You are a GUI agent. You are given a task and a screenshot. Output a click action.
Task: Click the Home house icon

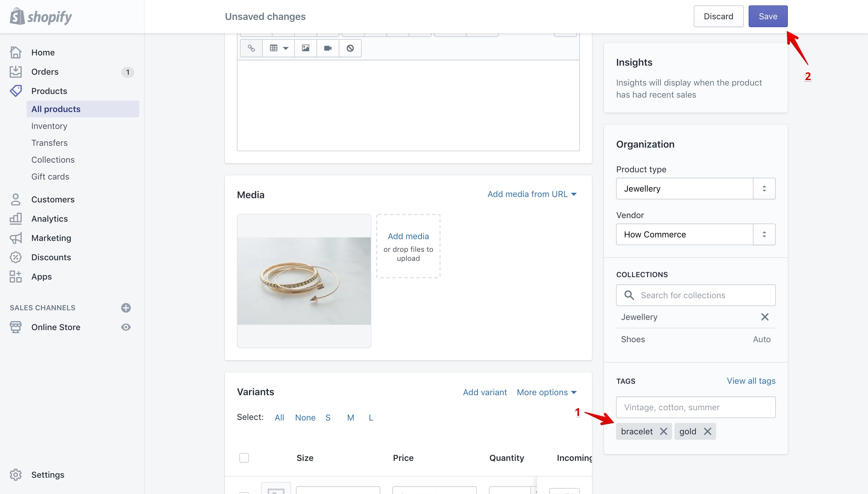16,52
